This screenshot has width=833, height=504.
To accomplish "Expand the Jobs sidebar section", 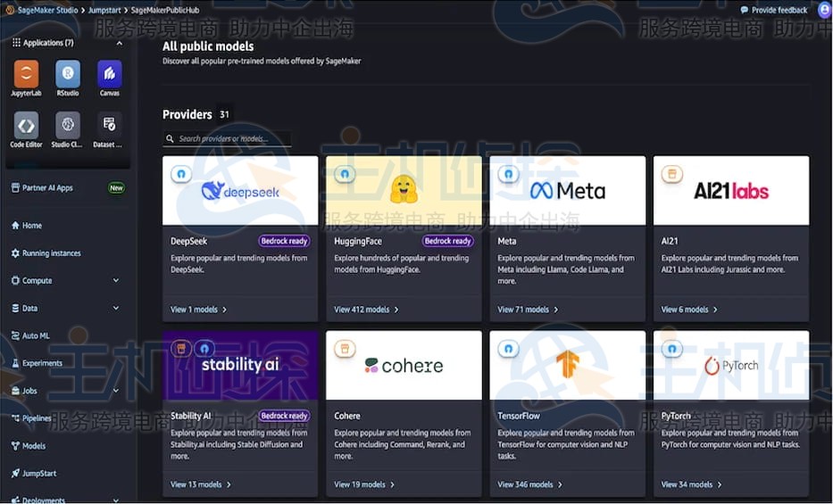I will point(116,391).
